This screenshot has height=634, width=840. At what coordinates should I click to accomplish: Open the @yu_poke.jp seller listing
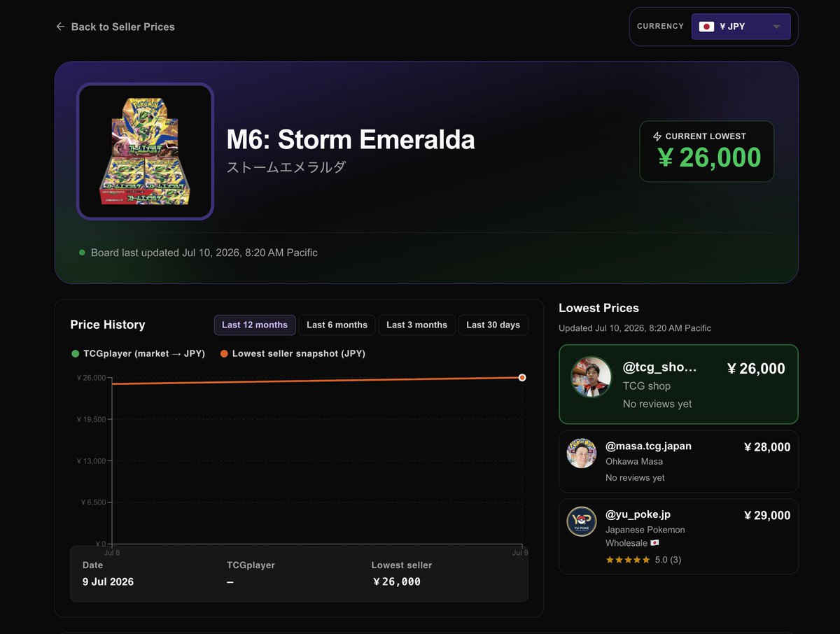click(x=678, y=536)
